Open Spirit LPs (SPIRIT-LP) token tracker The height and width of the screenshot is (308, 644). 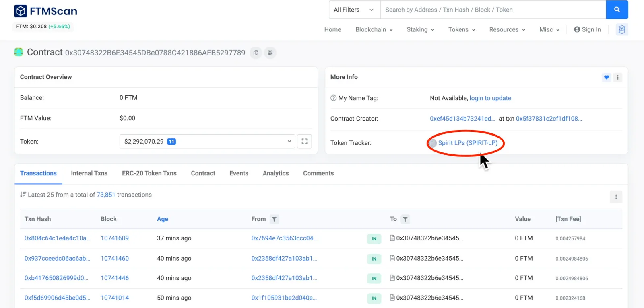[x=468, y=143]
